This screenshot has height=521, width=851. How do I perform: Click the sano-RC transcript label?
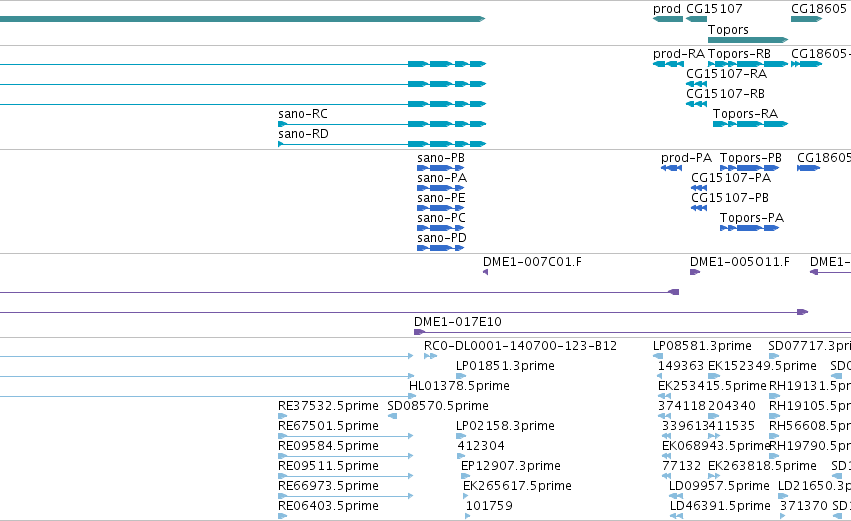[303, 114]
